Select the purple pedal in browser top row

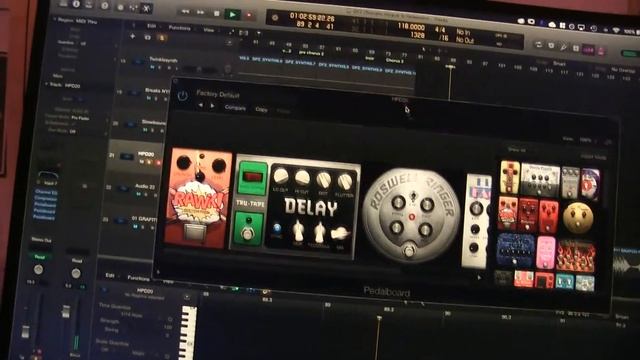tap(590, 184)
